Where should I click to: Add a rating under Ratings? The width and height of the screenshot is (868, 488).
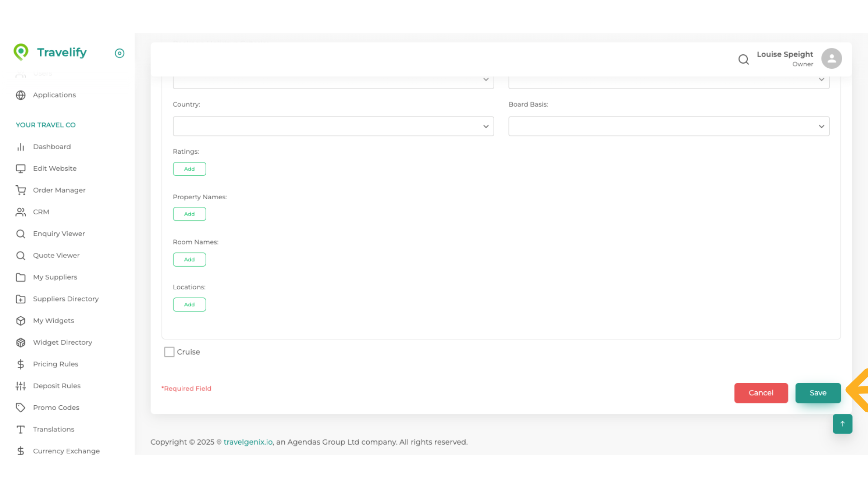point(189,169)
